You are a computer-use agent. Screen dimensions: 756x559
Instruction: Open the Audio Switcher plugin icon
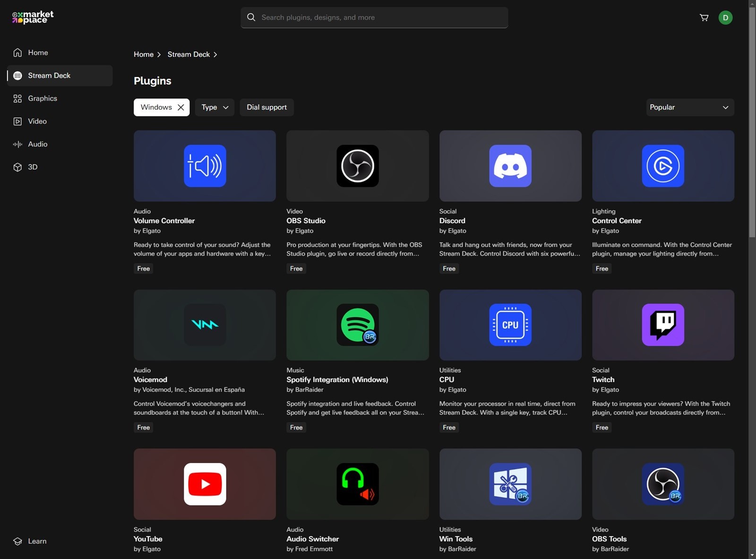pos(358,484)
